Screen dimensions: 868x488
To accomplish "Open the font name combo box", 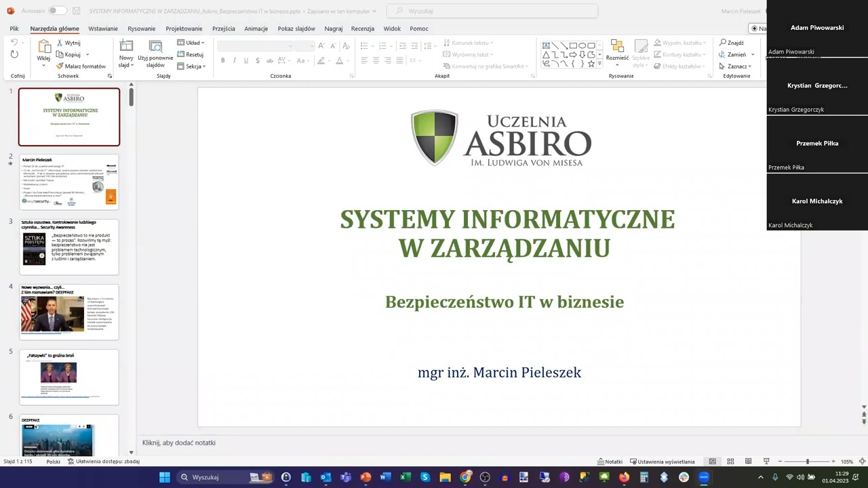I will coord(256,45).
